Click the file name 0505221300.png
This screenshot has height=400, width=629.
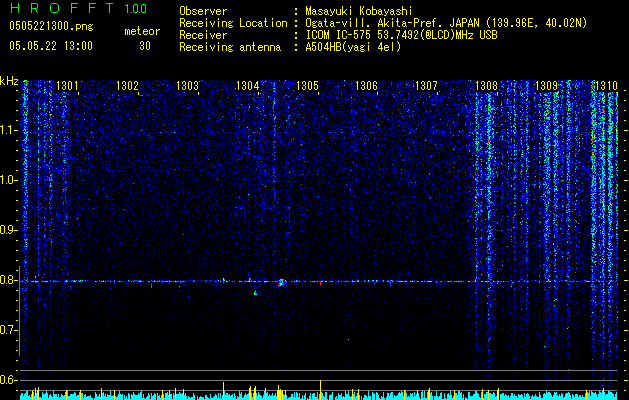pos(51,26)
